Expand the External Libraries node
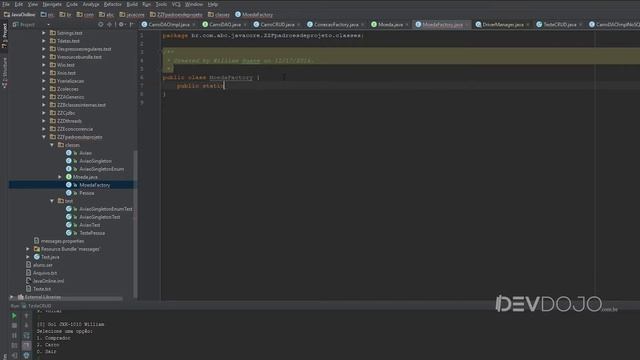The width and height of the screenshot is (640, 360). [x=12, y=297]
